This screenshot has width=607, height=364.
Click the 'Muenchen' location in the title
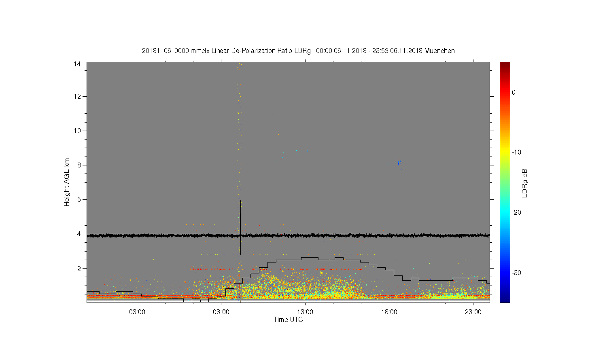point(439,51)
